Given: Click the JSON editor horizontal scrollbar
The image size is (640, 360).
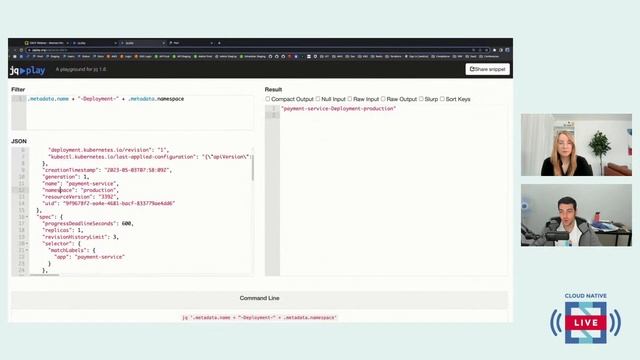Looking at the screenshot, I should (x=44, y=275).
